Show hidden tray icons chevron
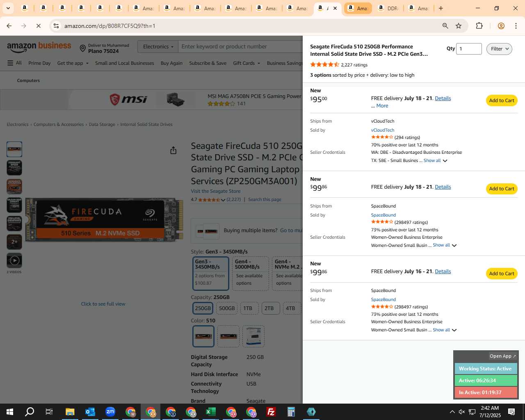The height and width of the screenshot is (420, 525). (452, 412)
